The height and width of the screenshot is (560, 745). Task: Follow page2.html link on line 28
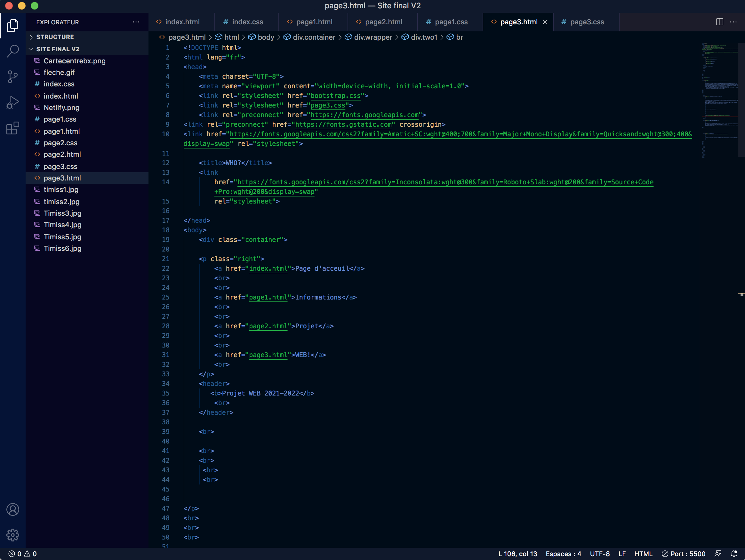pyautogui.click(x=268, y=326)
